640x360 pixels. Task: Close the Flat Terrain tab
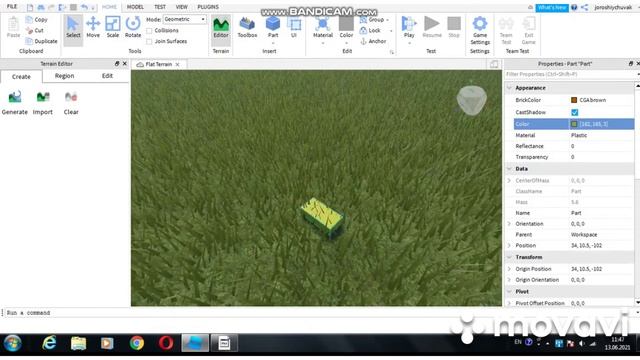tap(178, 64)
